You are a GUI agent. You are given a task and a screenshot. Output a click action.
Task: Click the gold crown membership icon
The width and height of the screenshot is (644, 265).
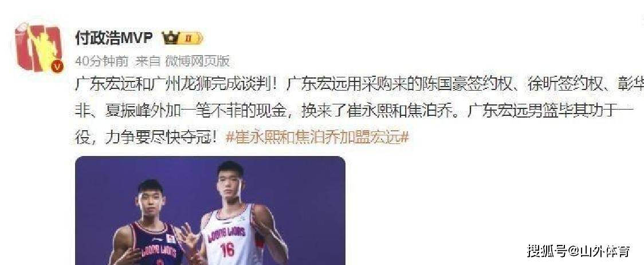click(170, 38)
